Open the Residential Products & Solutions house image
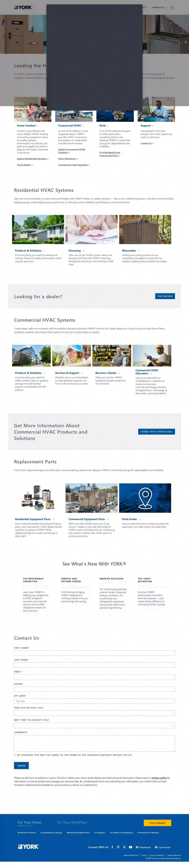Image resolution: width=189 pixels, height=868 pixels. pos(38,230)
